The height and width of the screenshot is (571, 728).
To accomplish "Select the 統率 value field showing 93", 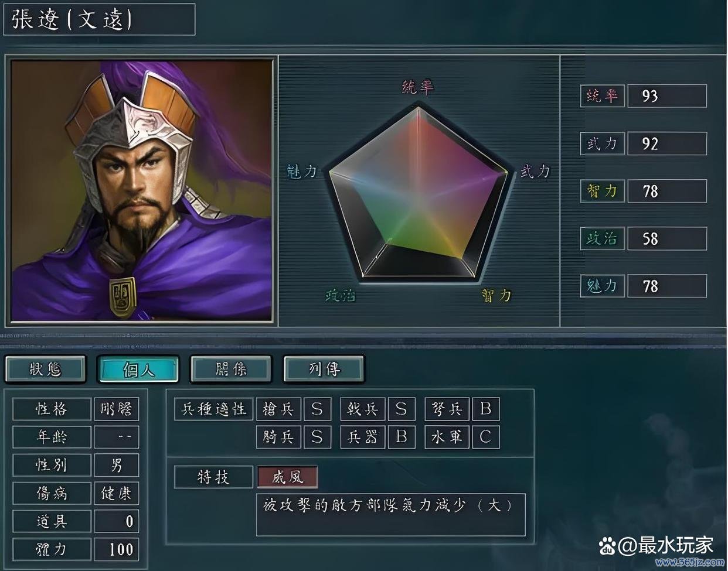I will coord(667,96).
